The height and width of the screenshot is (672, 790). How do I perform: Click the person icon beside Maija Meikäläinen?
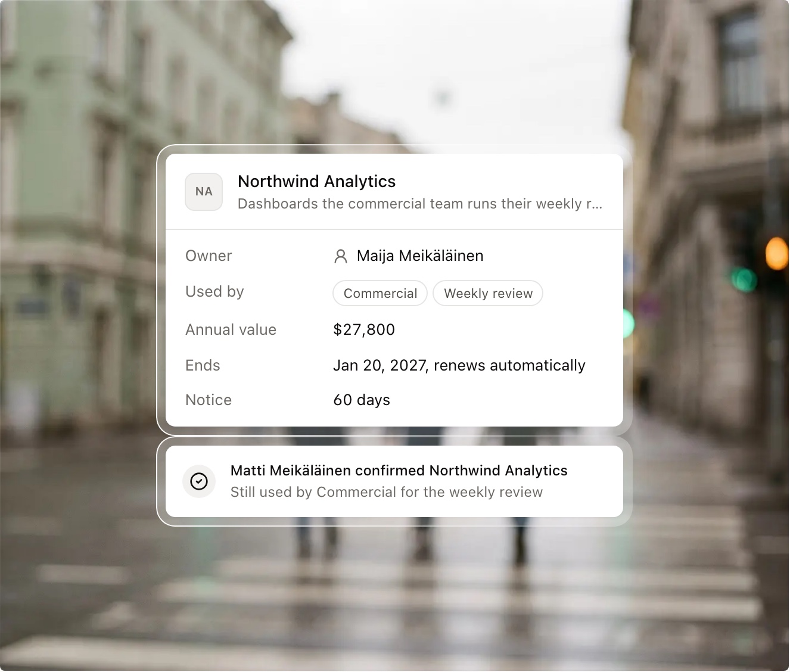pyautogui.click(x=341, y=256)
